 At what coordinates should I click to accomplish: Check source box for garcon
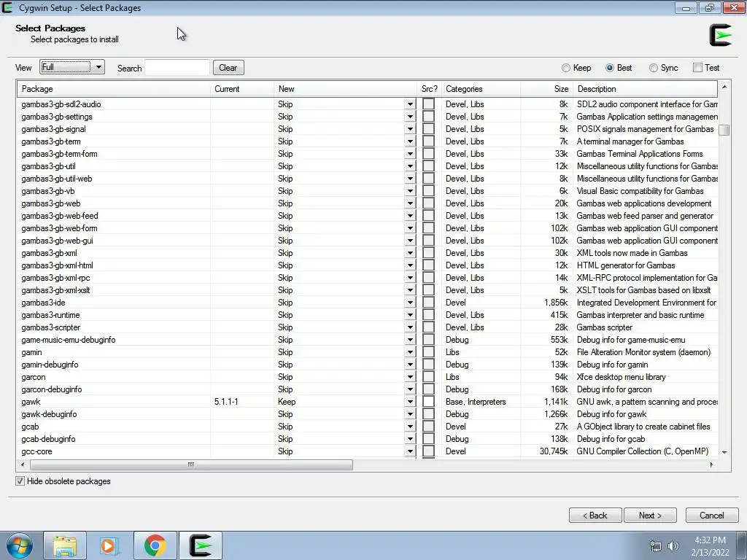click(x=428, y=377)
